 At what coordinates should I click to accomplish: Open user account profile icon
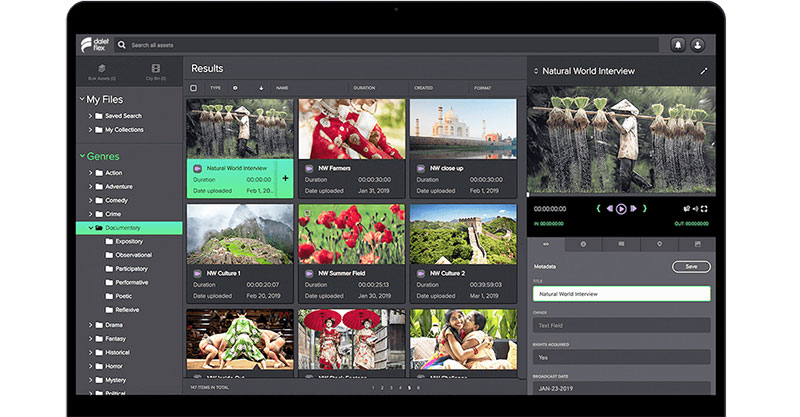697,45
